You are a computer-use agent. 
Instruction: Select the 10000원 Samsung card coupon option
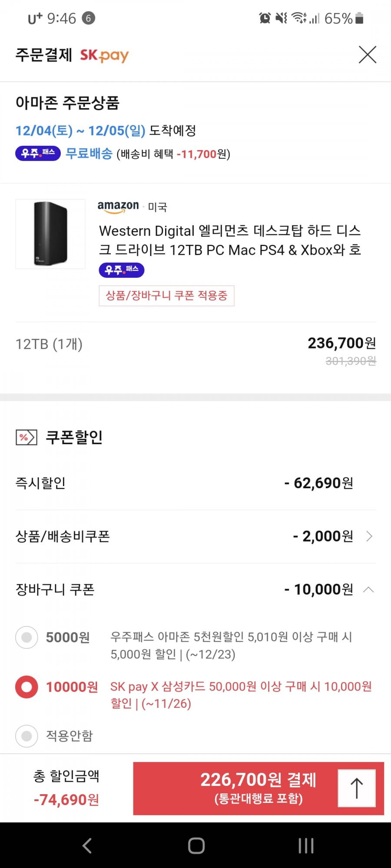[x=27, y=687]
